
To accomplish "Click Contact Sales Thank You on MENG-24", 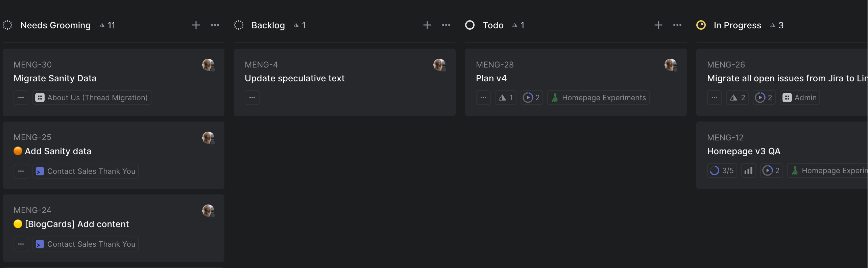I will pyautogui.click(x=86, y=244).
